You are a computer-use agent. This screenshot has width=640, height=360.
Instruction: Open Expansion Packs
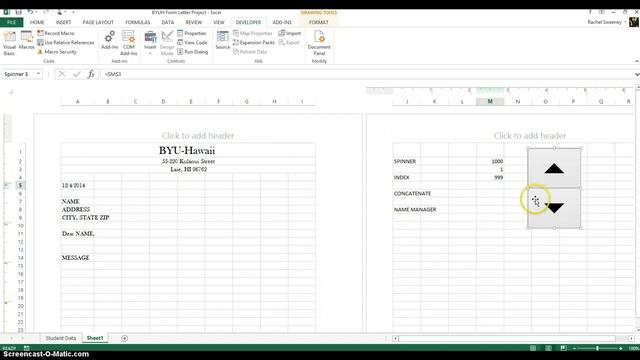coord(253,42)
